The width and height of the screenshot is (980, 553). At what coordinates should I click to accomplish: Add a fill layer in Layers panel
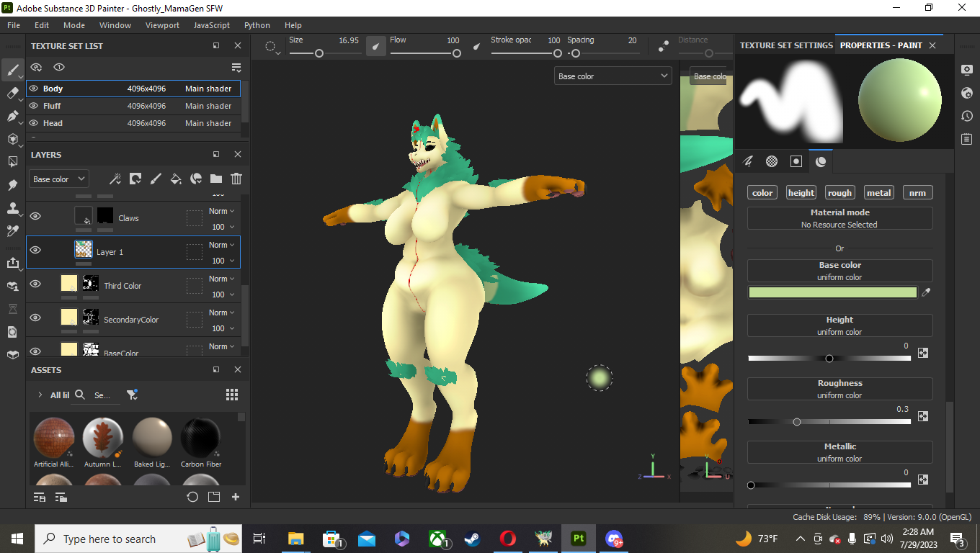pyautogui.click(x=175, y=179)
